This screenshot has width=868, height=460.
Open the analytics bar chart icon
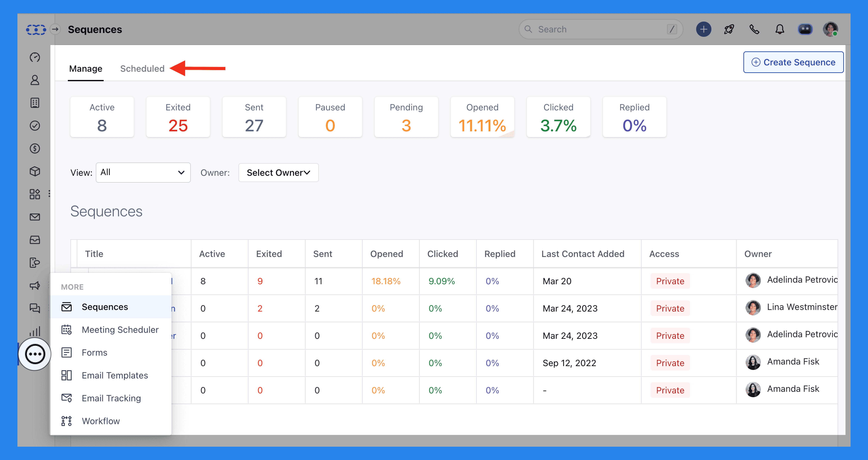[35, 331]
